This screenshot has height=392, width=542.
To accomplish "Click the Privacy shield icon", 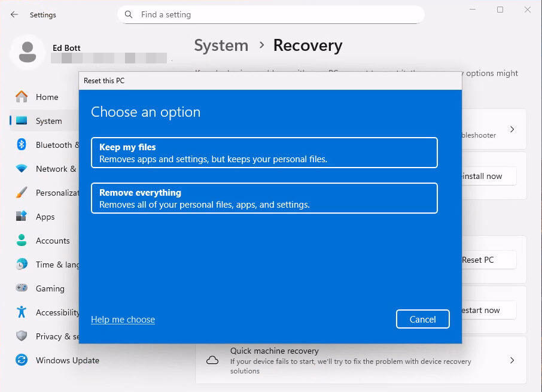I will click(22, 336).
